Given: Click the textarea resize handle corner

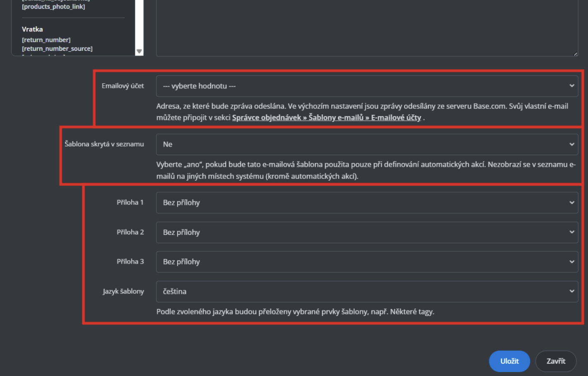Looking at the screenshot, I should click(576, 54).
